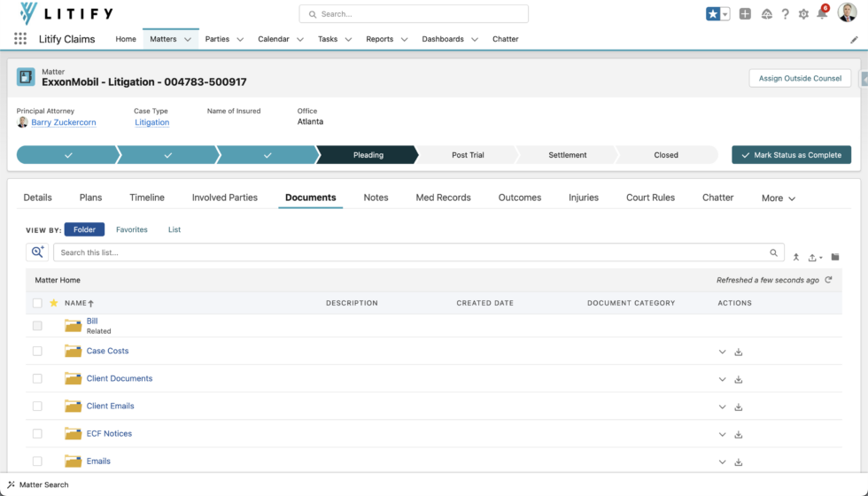The image size is (868, 496).
Task: Switch view to Favorites
Action: pyautogui.click(x=132, y=229)
